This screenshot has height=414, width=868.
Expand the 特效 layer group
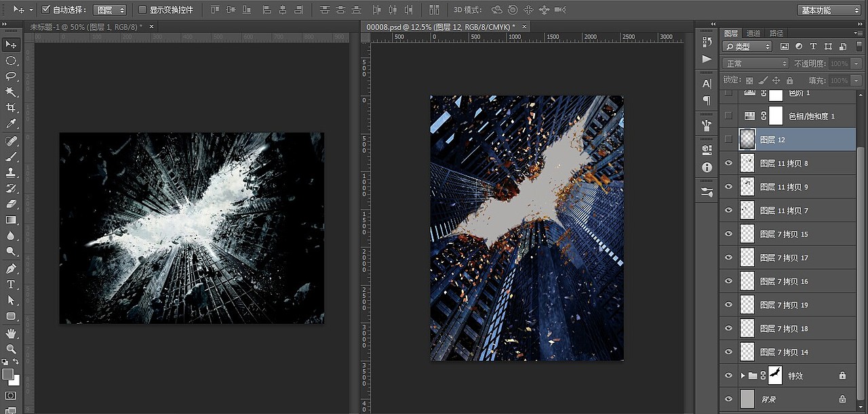(x=743, y=375)
